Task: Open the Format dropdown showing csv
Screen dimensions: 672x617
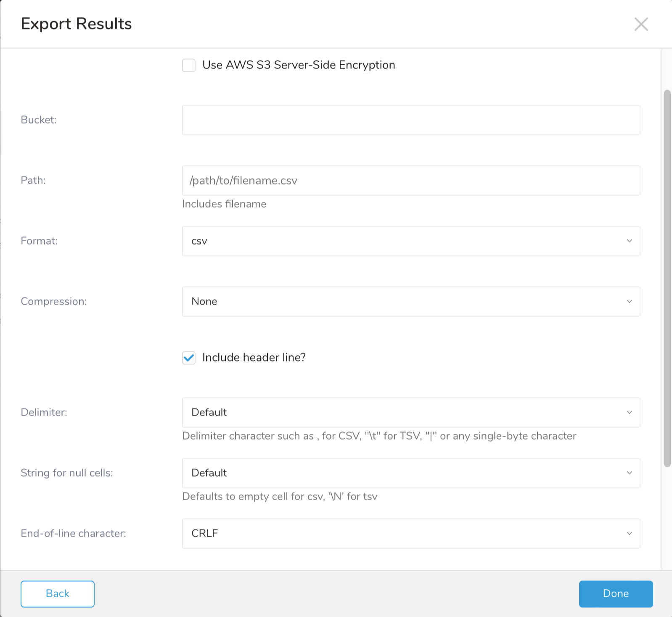Action: click(x=411, y=241)
